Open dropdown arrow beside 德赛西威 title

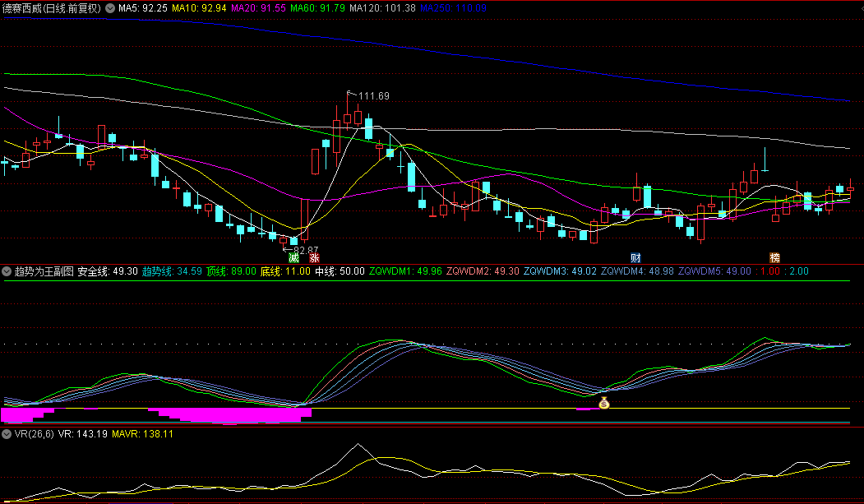110,7
